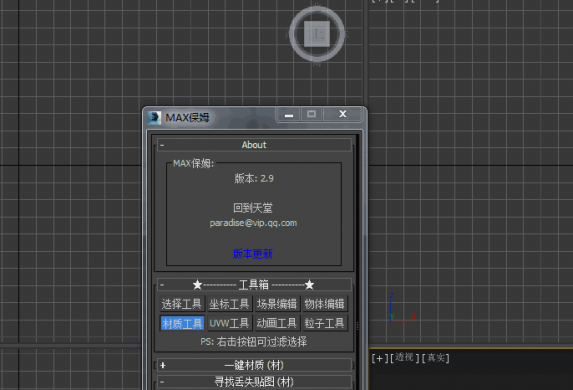
Task: Click the ViewCube in top viewport
Action: coord(317,34)
